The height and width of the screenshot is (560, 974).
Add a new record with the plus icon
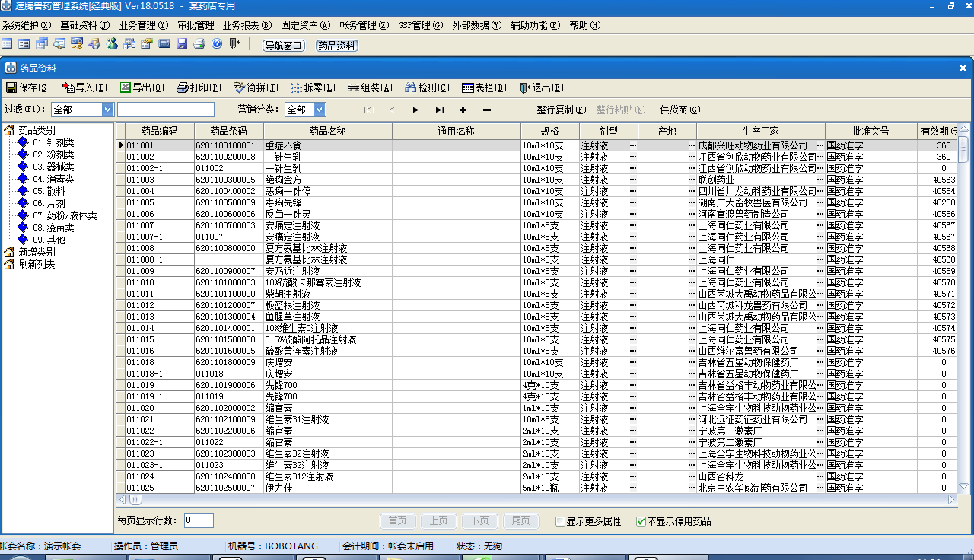click(x=463, y=110)
